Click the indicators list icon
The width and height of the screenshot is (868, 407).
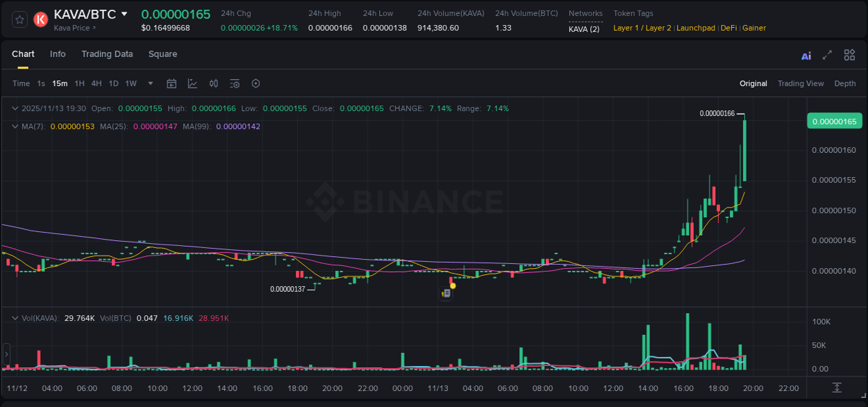[x=234, y=83]
